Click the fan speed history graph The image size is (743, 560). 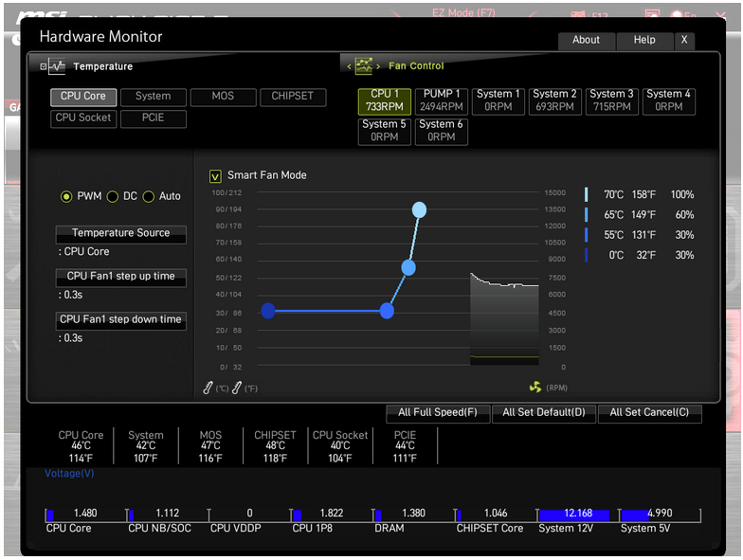click(x=504, y=318)
